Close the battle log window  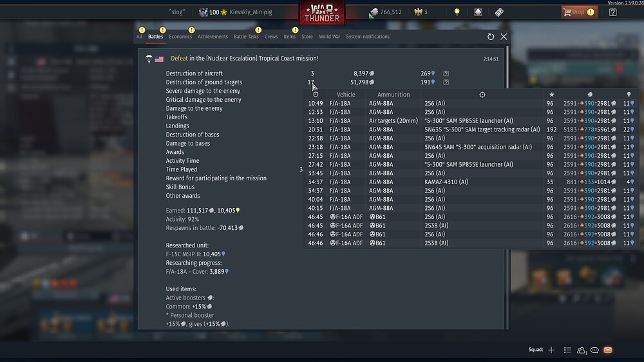pos(504,37)
